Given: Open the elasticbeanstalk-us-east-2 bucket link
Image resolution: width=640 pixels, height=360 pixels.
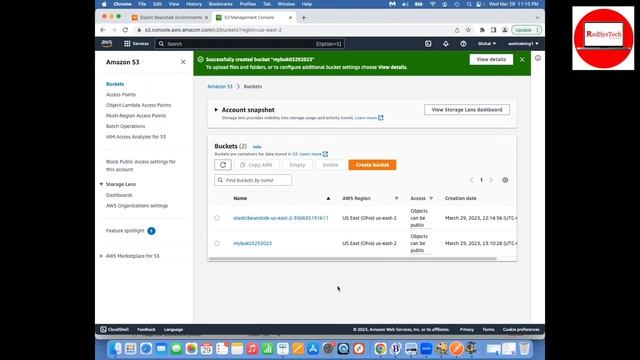Looking at the screenshot, I should [281, 218].
